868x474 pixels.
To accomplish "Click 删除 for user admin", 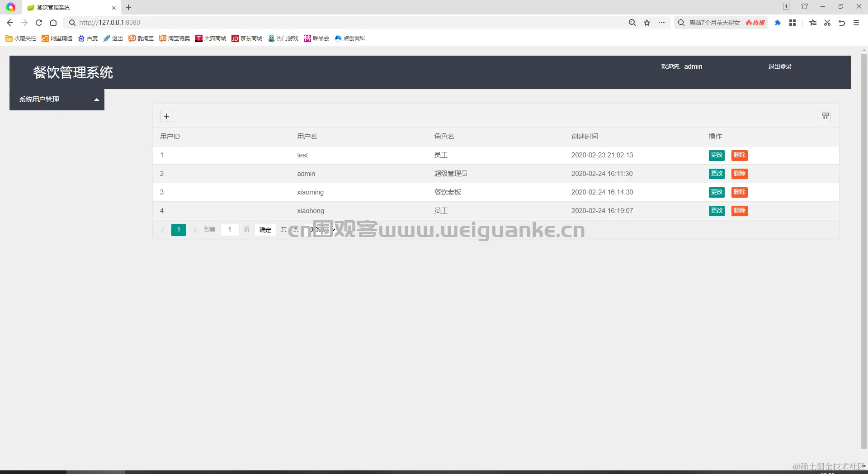I will point(739,174).
